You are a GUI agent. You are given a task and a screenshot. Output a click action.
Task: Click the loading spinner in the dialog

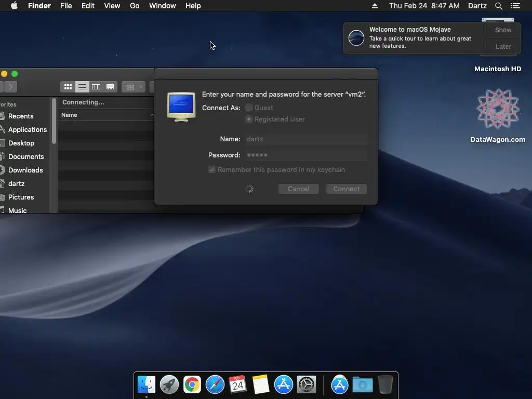tap(249, 189)
